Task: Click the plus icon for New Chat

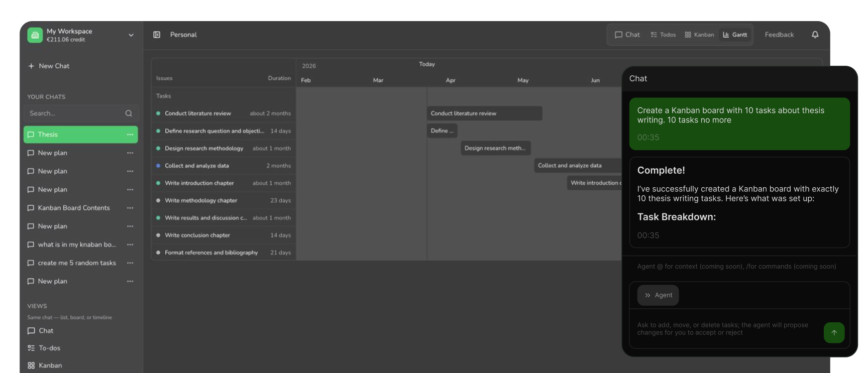Action: pyautogui.click(x=31, y=66)
